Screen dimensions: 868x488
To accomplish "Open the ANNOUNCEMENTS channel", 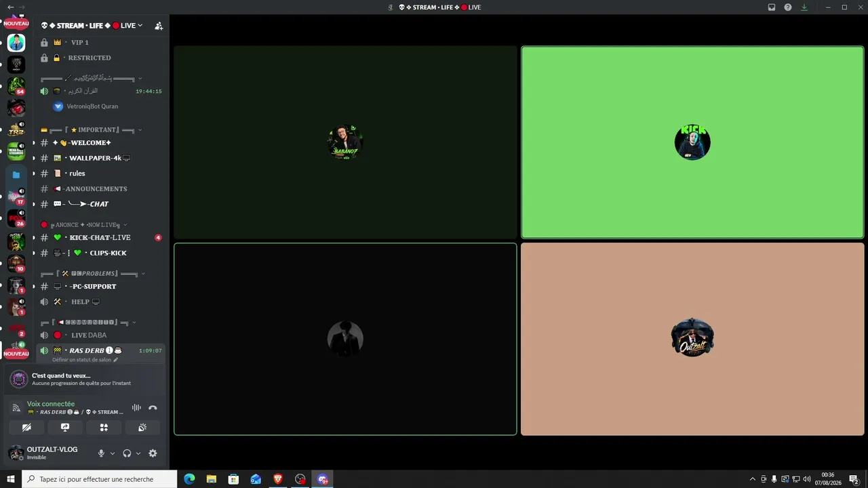I will [x=100, y=189].
